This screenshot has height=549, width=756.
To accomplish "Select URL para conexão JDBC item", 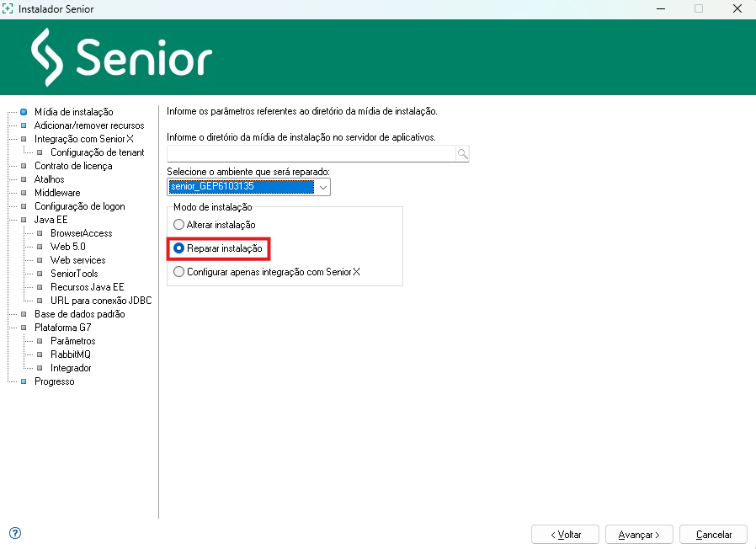I will coord(101,301).
